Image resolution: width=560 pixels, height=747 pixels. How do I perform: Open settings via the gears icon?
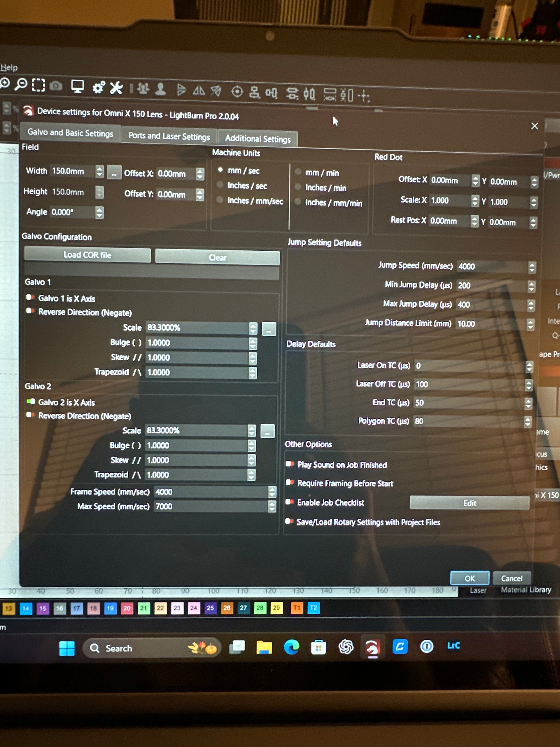click(x=99, y=88)
